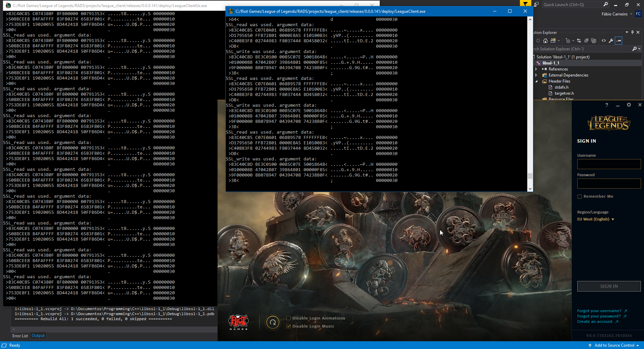Click the Output panel horizontal scroll left arrow
This screenshot has height=349, width=644.
point(14,329)
